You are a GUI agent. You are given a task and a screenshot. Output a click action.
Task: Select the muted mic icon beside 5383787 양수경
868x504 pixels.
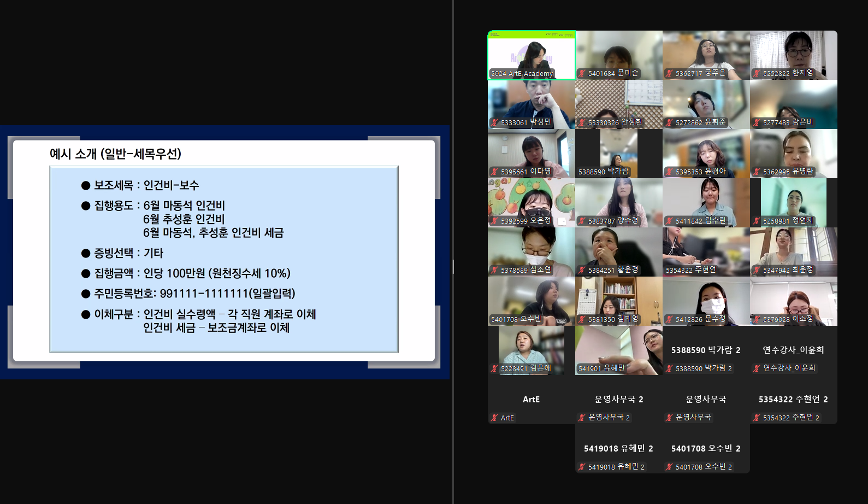[582, 221]
